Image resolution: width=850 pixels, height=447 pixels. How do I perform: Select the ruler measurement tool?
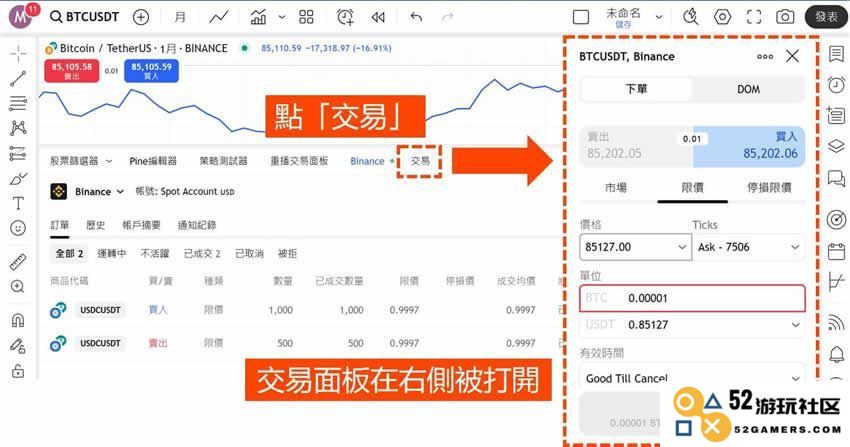[x=18, y=262]
